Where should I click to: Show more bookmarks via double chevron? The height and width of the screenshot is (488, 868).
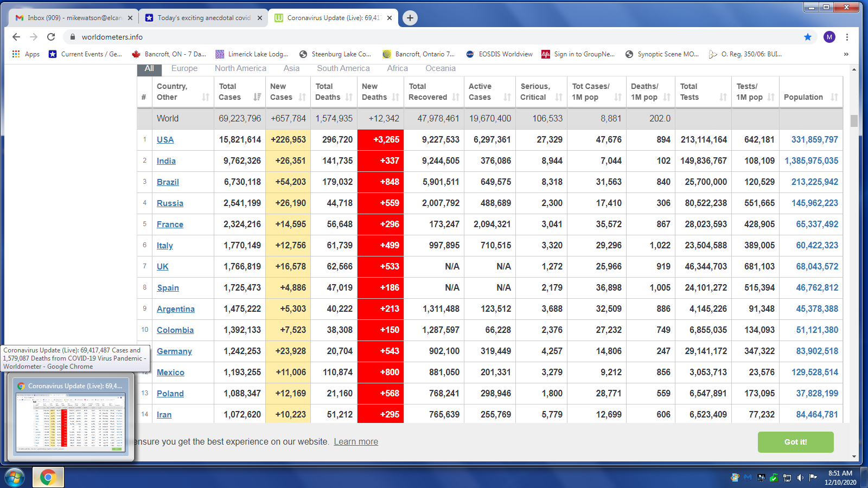(x=846, y=54)
